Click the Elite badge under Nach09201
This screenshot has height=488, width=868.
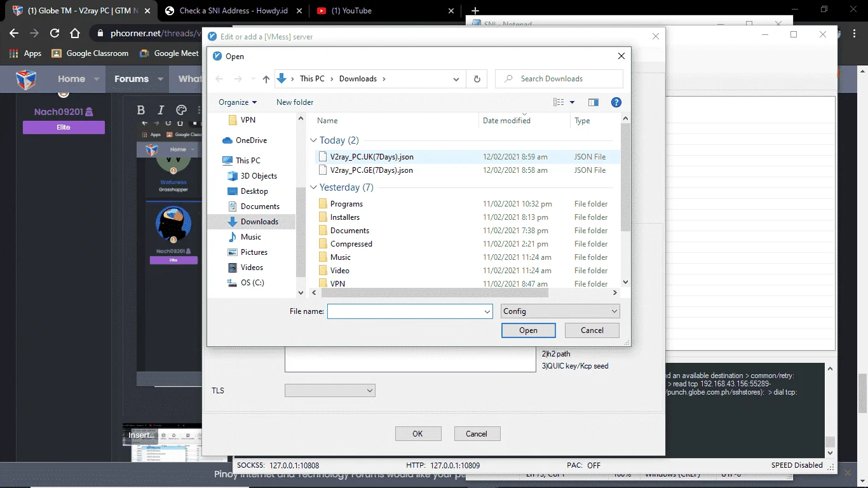pos(64,128)
